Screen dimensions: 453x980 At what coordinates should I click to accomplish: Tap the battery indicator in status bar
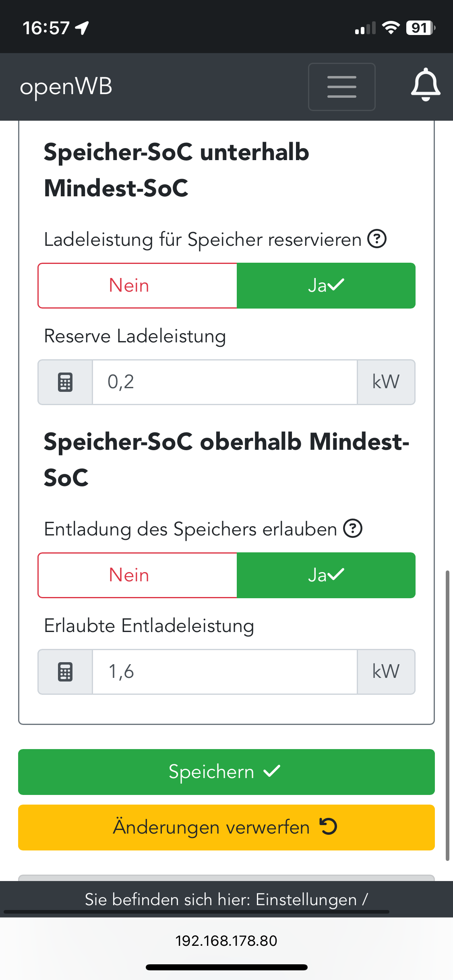click(x=420, y=28)
